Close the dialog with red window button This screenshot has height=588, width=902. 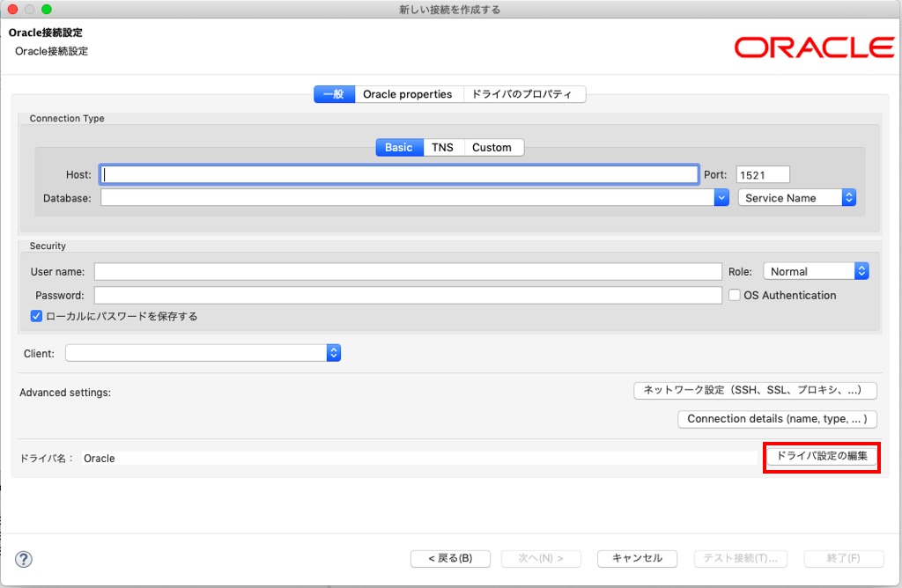tap(12, 9)
